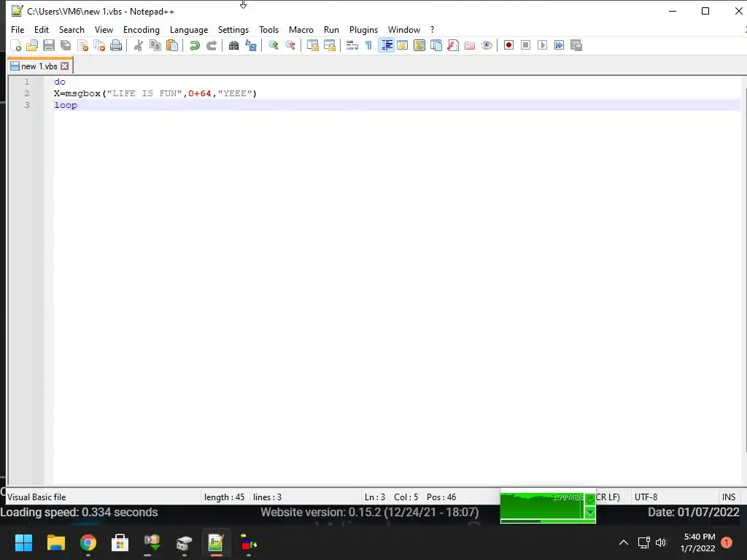The height and width of the screenshot is (560, 747).
Task: Open the Encoding menu
Action: (141, 29)
